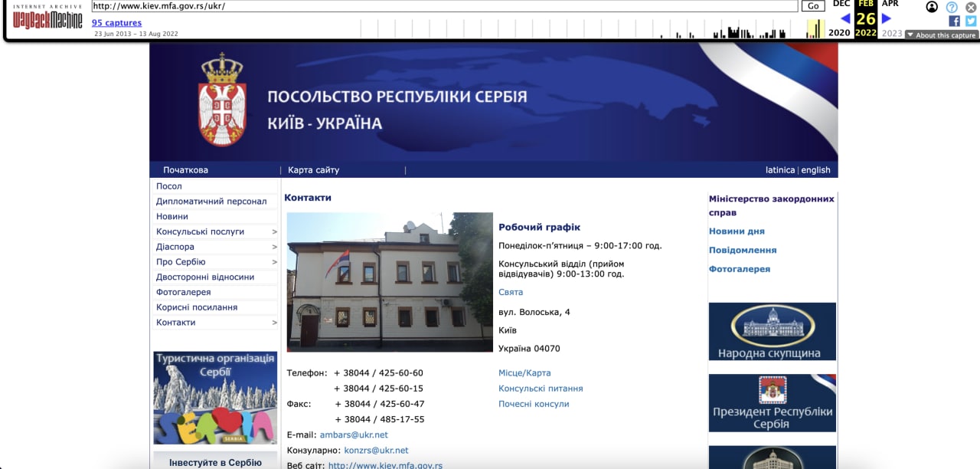This screenshot has width=980, height=469.
Task: Open the Wayback user account icon
Action: [x=932, y=7]
